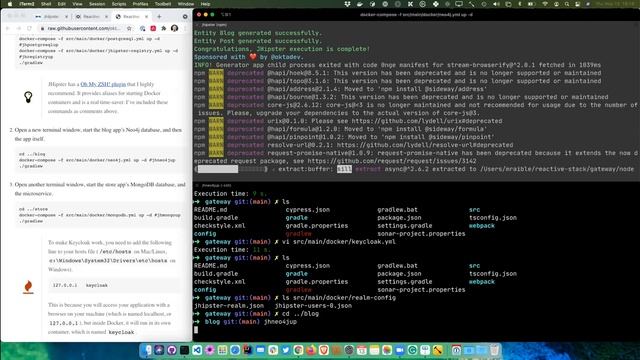
Task: Open the Trash in the Dock
Action: tap(494, 350)
